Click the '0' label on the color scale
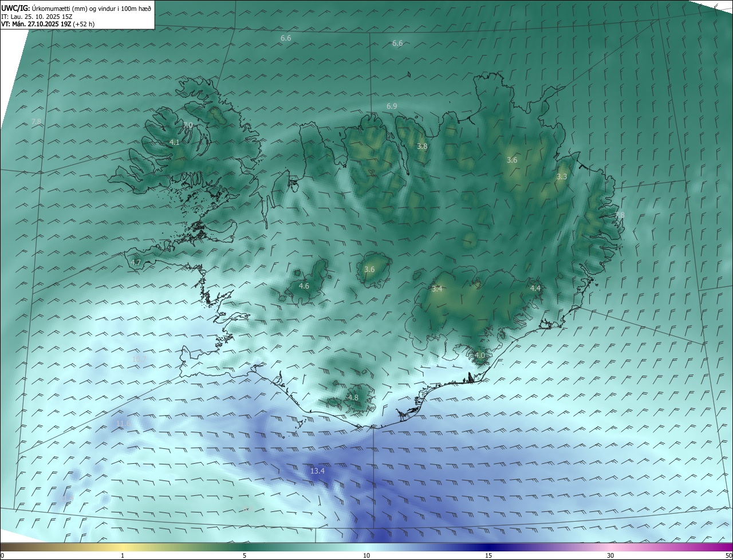Image resolution: width=733 pixels, height=560 pixels. (x=2, y=555)
